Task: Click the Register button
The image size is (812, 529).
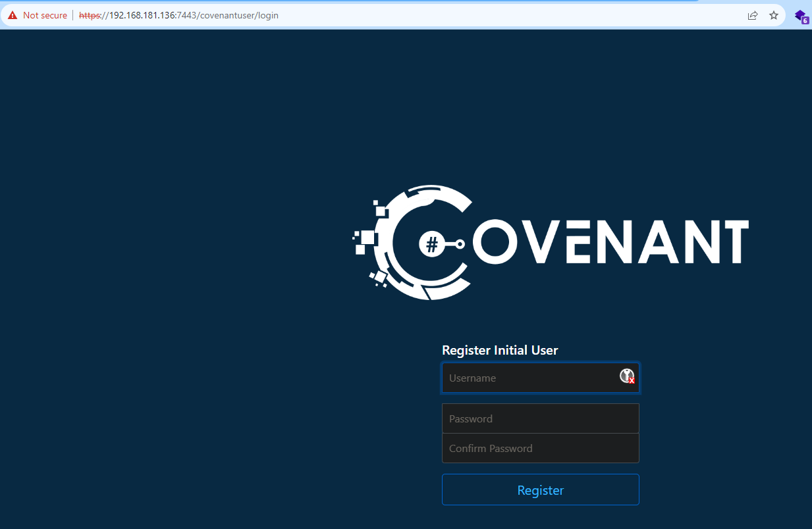Action: 541,490
